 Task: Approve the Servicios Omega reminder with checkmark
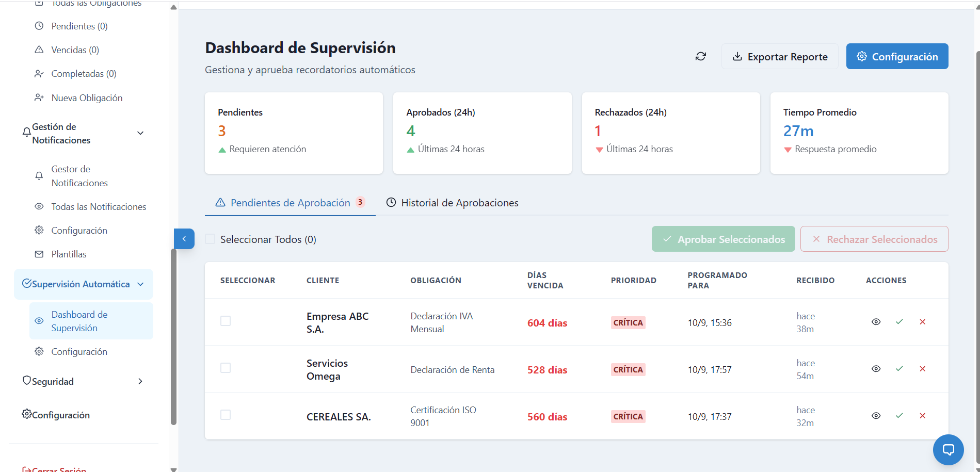pos(899,369)
